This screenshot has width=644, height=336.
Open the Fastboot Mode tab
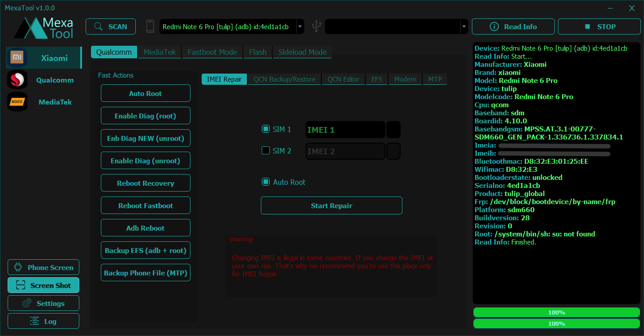click(212, 52)
